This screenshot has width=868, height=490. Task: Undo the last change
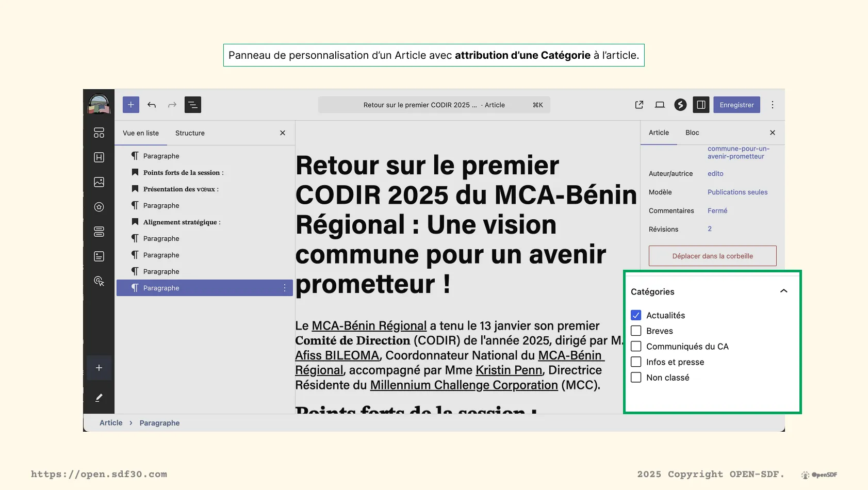tap(152, 105)
